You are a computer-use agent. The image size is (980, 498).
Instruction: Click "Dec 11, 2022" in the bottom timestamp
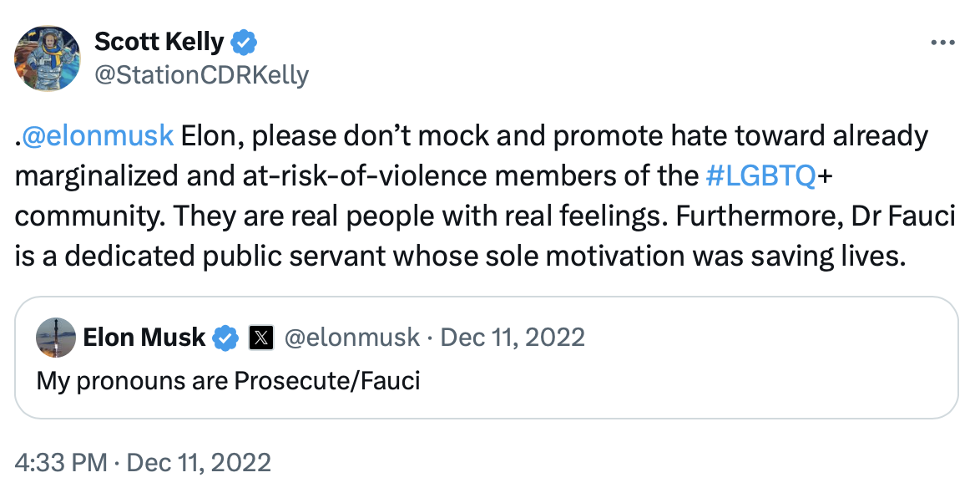pos(201,462)
